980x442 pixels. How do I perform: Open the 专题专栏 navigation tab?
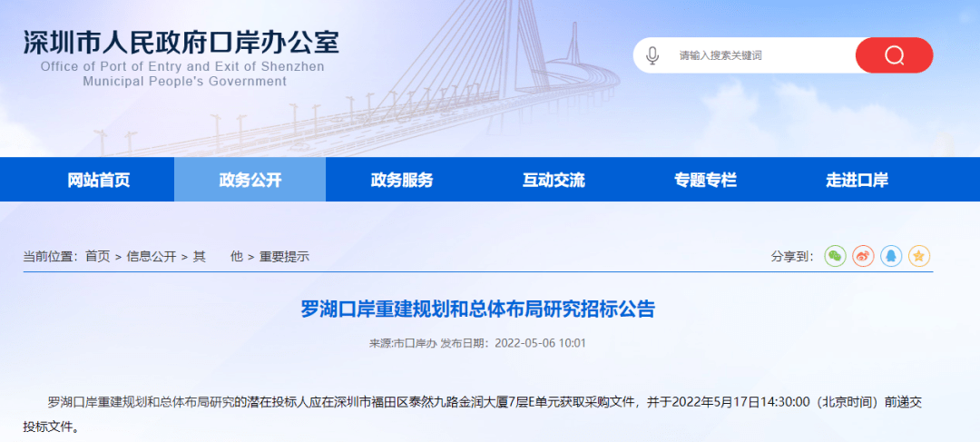(705, 180)
